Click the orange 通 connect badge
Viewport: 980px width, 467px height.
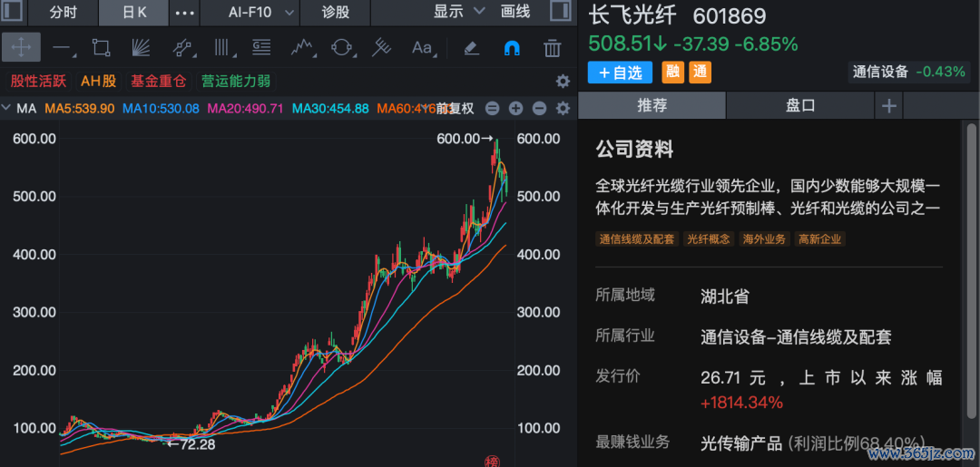[x=700, y=72]
